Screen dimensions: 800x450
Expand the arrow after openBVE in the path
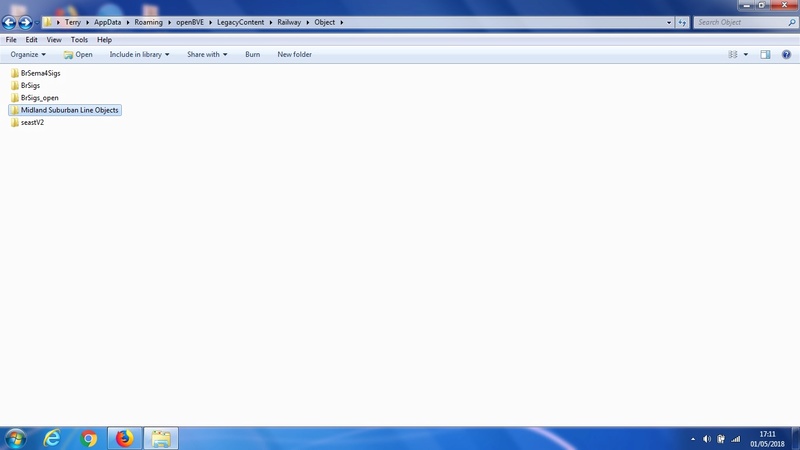point(210,22)
